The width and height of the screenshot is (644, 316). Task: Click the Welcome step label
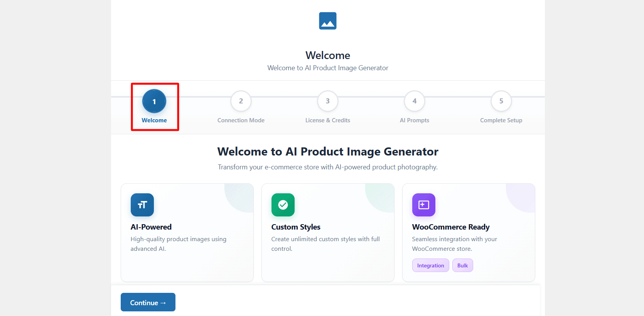(x=154, y=120)
